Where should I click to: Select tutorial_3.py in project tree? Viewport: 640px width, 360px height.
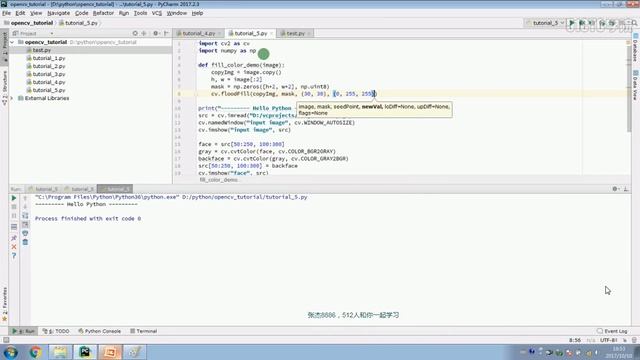coord(49,74)
